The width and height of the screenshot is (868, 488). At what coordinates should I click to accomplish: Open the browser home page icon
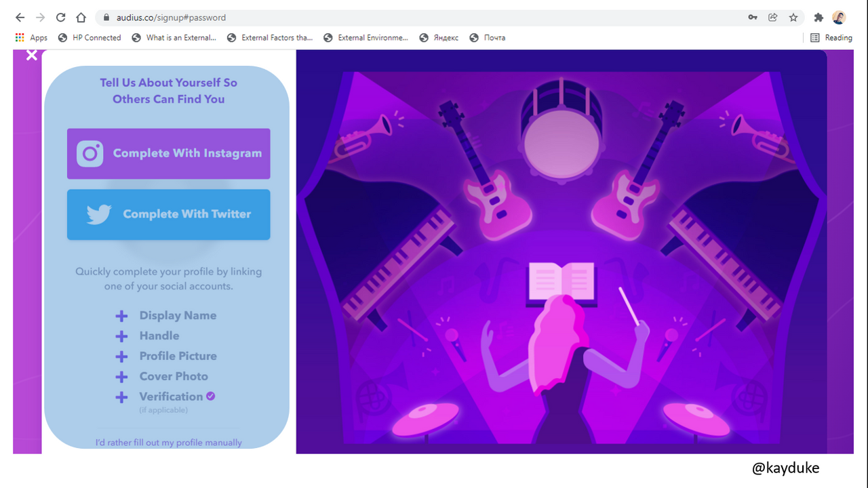tap(81, 18)
